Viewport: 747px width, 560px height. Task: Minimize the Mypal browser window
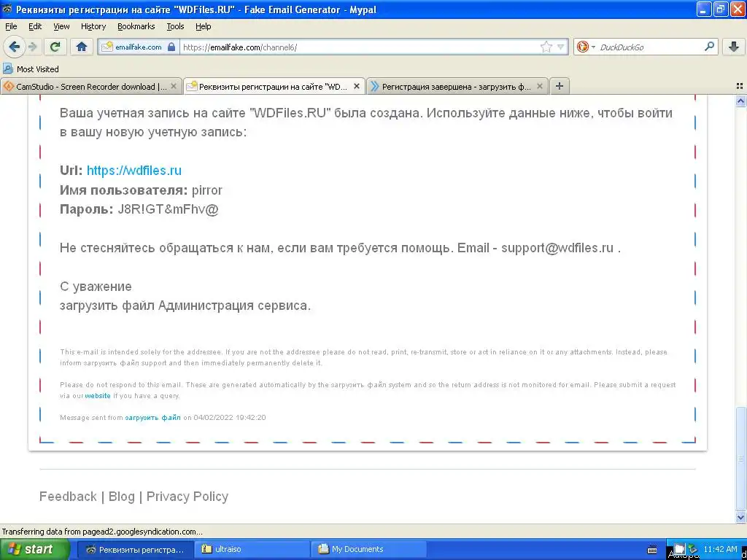click(x=704, y=9)
